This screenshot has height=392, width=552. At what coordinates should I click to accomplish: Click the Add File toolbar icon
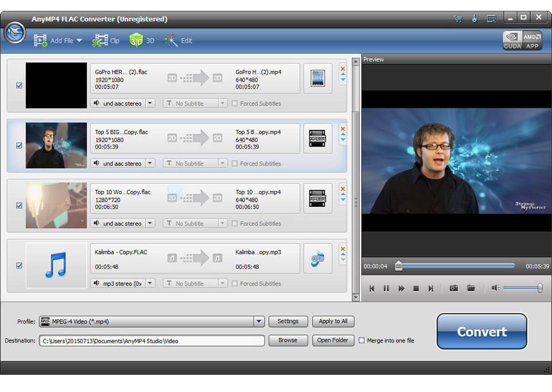tap(40, 40)
